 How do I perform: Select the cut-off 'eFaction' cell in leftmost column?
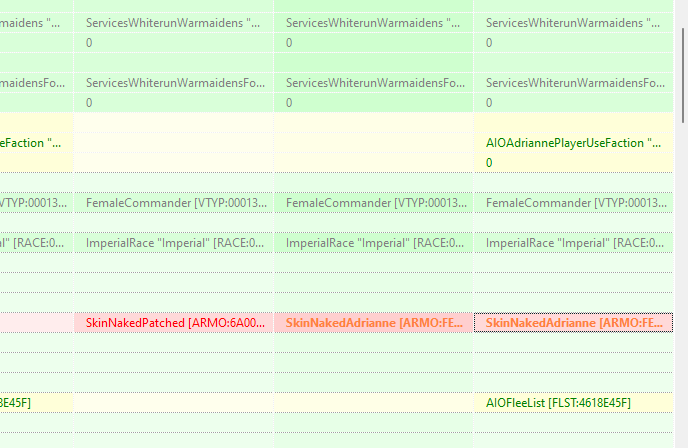click(x=36, y=143)
